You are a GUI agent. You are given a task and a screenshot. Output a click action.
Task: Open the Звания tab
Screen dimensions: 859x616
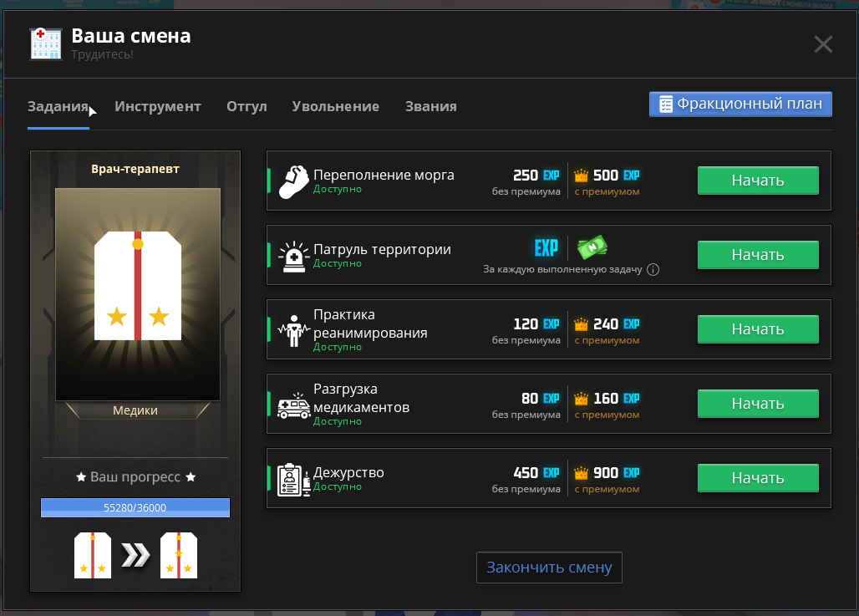430,106
